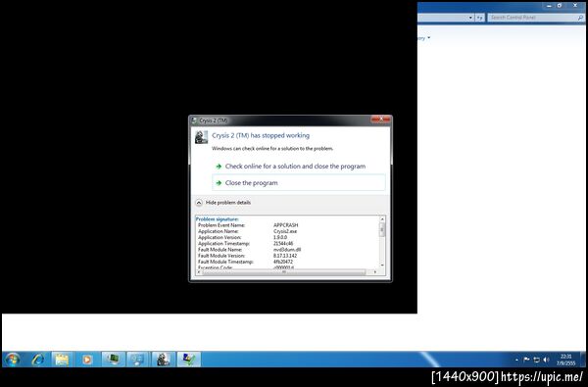This screenshot has height=387, width=588.
Task: Show hidden tray icons arrow
Action: [516, 360]
